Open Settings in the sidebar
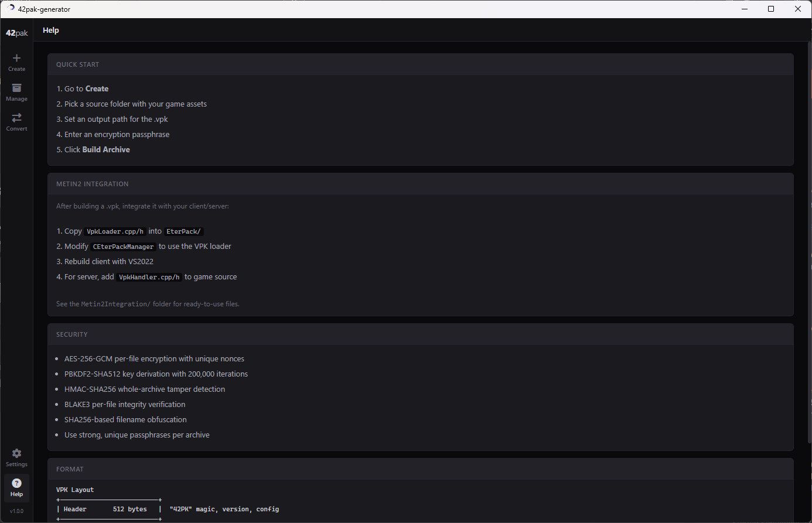This screenshot has height=523, width=812. (x=16, y=458)
